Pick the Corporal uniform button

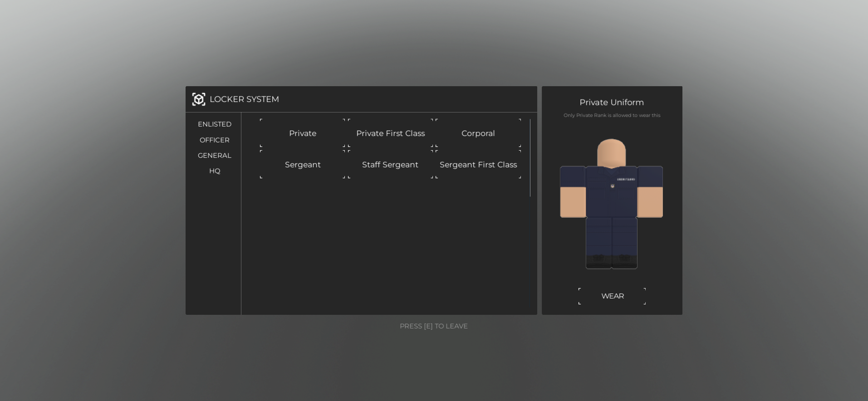coord(478,133)
